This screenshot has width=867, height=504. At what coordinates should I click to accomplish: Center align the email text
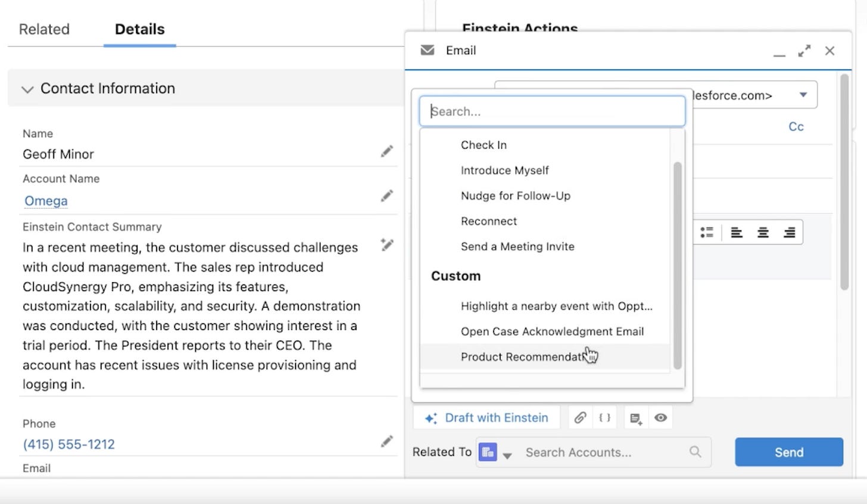click(x=763, y=232)
